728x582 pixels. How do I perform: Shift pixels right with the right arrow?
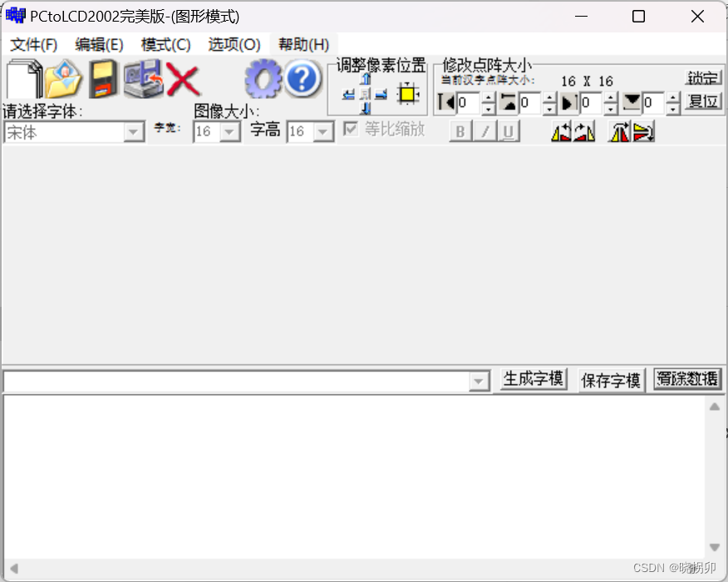point(381,95)
